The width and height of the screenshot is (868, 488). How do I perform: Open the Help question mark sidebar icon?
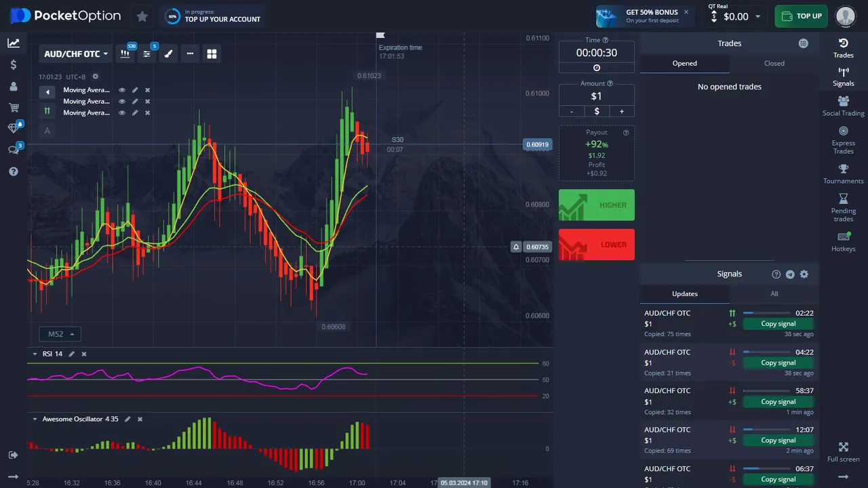14,171
